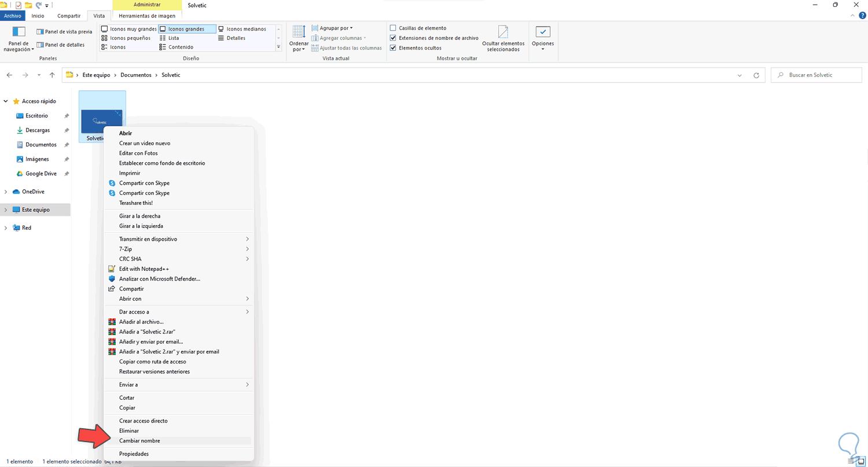Expand the layout gallery dropdown
Image resolution: width=868 pixels, height=467 pixels.
pos(278,47)
